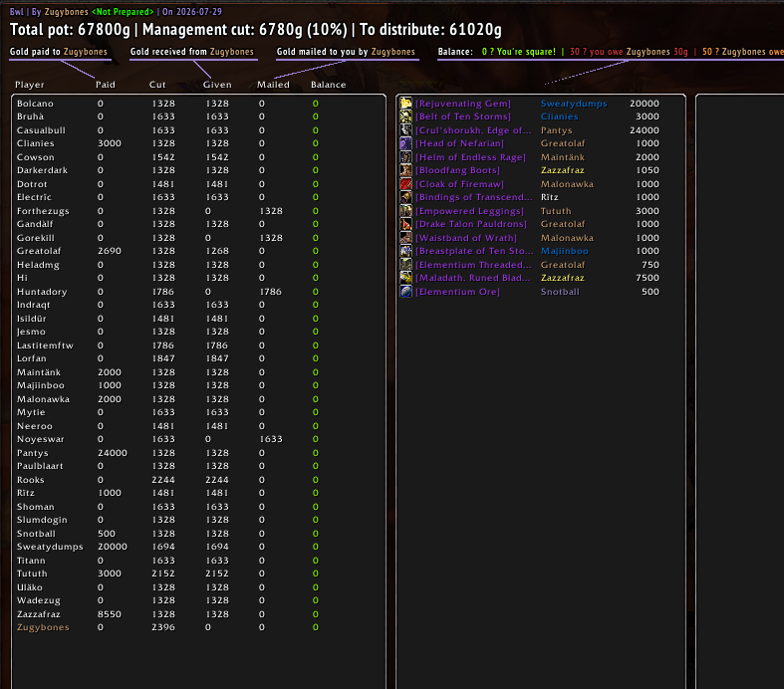
Task: Click the Paid column header
Action: tap(106, 85)
